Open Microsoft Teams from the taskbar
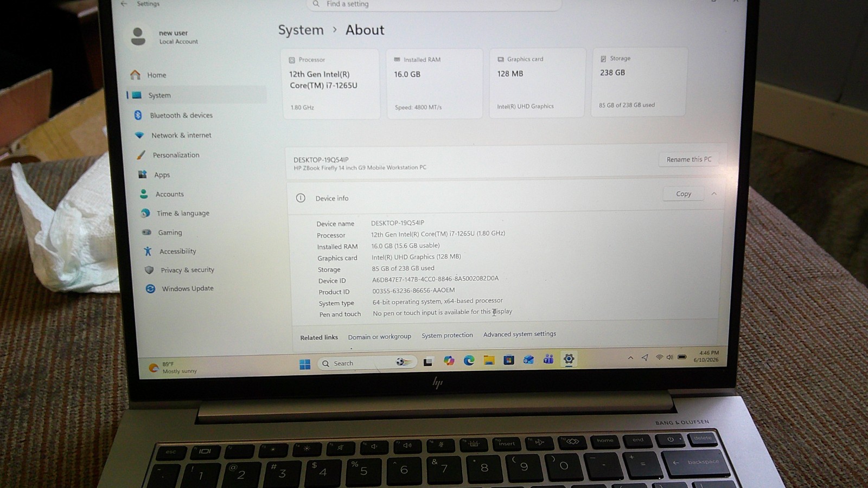 point(548,359)
